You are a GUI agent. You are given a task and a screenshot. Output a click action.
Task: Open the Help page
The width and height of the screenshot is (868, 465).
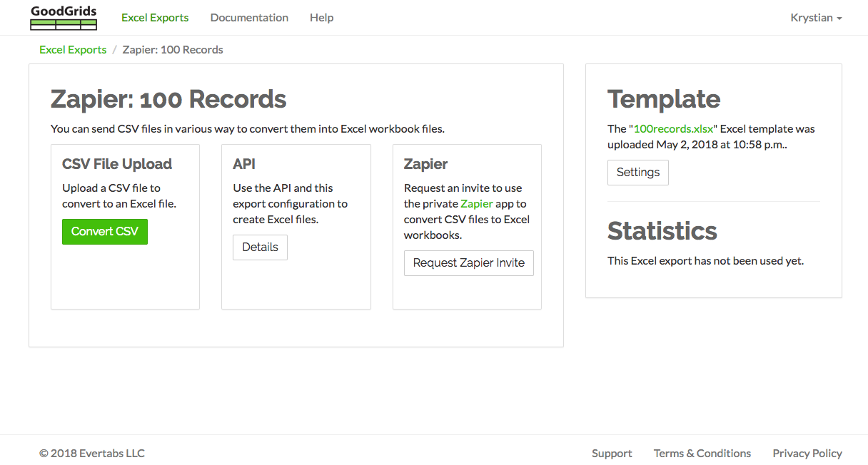coord(321,18)
